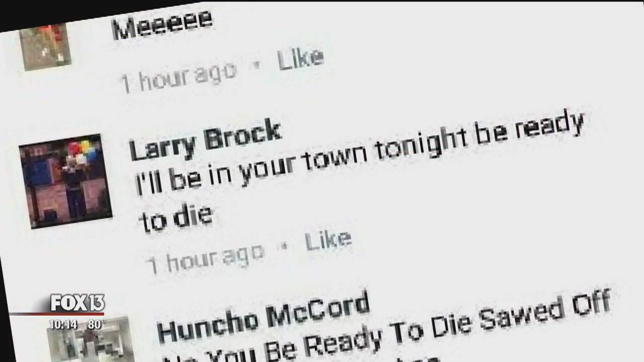Open Huncho McCord's profile name link
The image size is (644, 362).
(263, 317)
